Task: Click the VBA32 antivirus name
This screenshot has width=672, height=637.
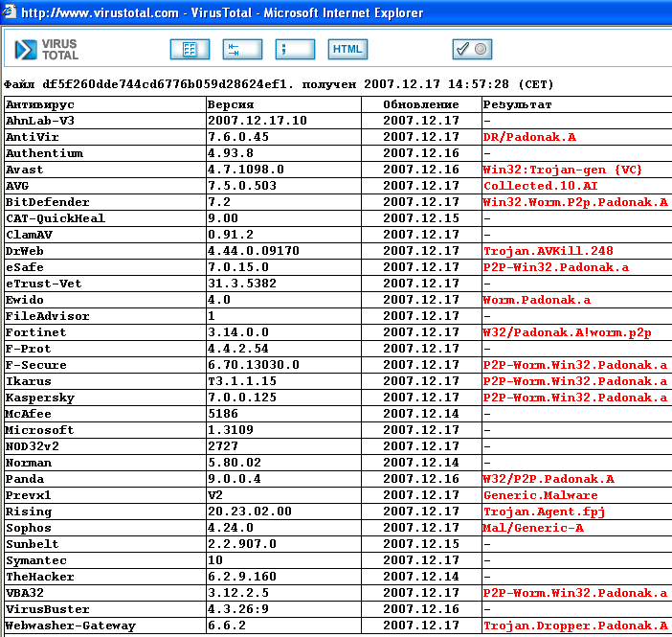Action: [25, 594]
